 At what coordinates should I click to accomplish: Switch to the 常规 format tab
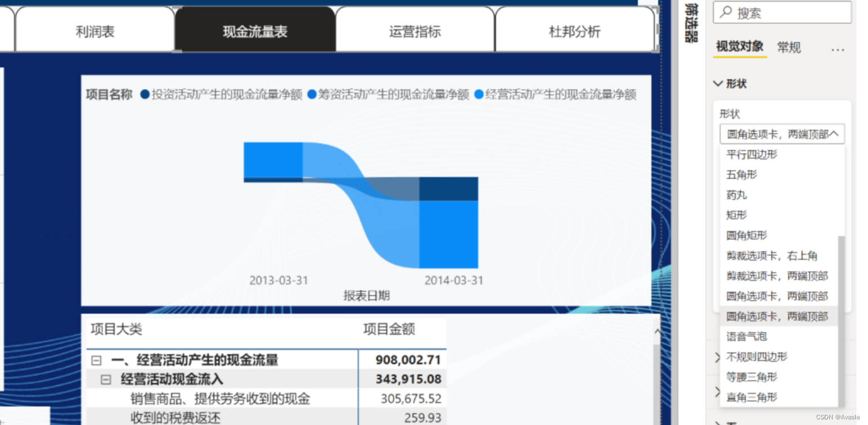789,47
